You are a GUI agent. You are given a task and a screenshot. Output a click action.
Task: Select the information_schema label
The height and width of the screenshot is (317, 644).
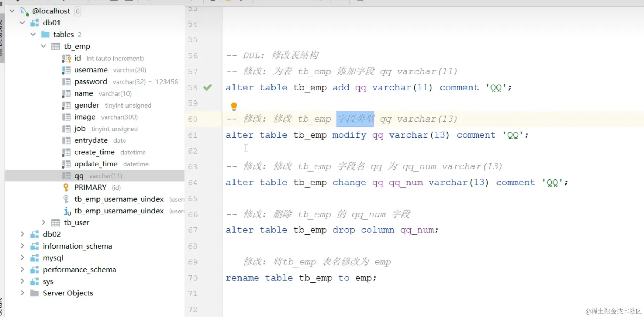tap(77, 246)
